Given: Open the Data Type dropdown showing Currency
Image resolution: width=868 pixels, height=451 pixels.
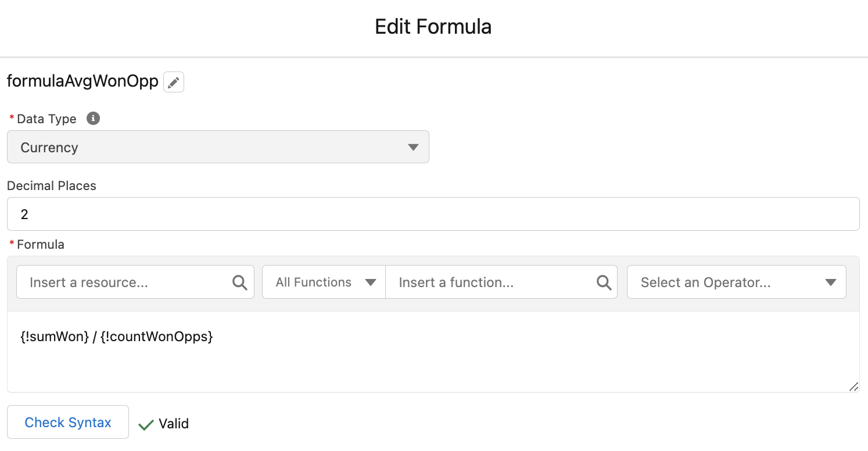Looking at the screenshot, I should (218, 147).
